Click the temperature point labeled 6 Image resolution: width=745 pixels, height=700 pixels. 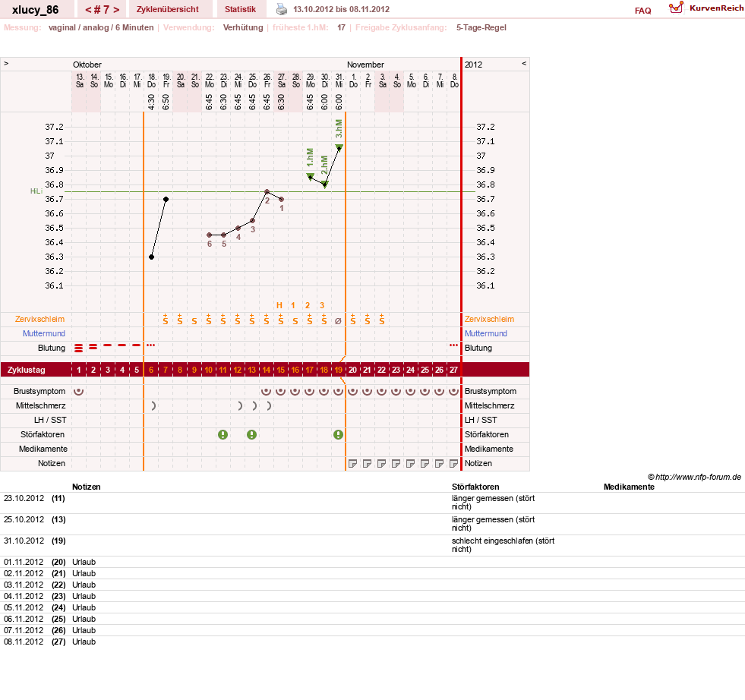point(209,235)
